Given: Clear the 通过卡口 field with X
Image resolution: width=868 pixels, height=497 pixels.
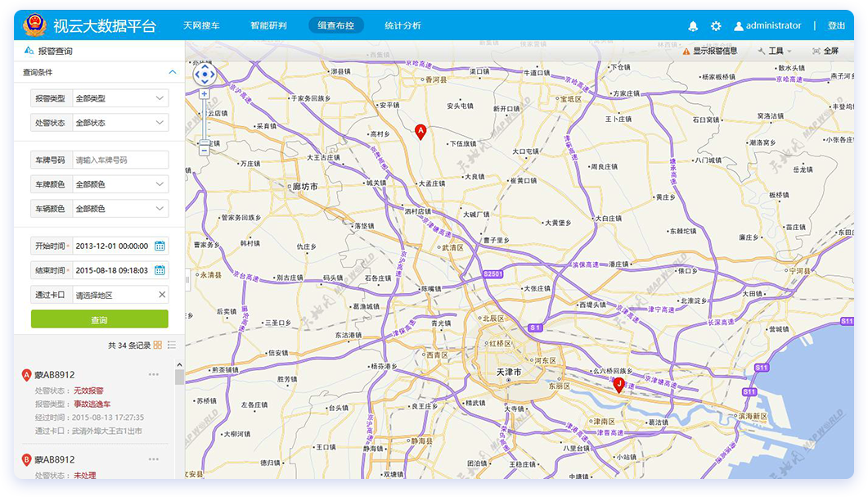Looking at the screenshot, I should (162, 295).
